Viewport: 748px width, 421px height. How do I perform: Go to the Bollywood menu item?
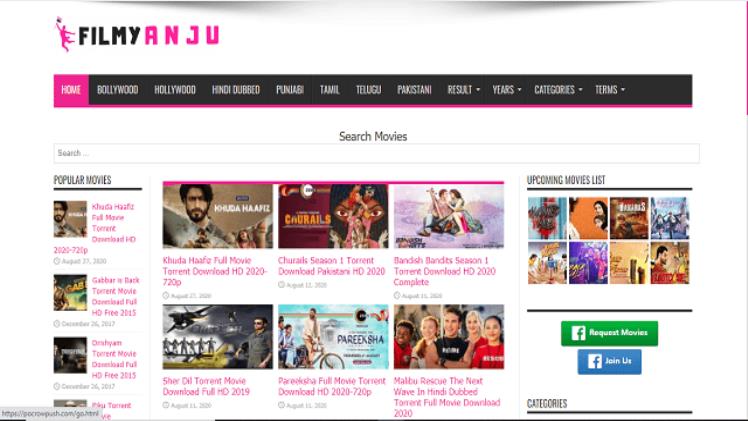(x=117, y=90)
